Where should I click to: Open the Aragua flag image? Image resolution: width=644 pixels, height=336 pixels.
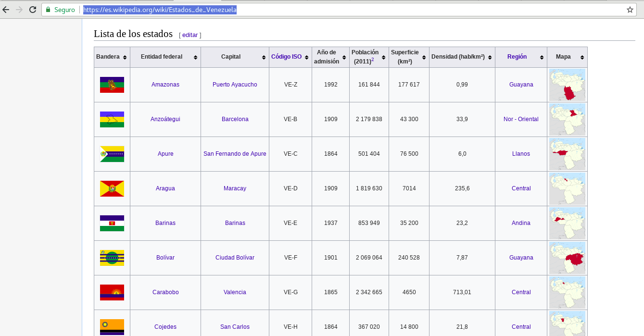point(112,188)
